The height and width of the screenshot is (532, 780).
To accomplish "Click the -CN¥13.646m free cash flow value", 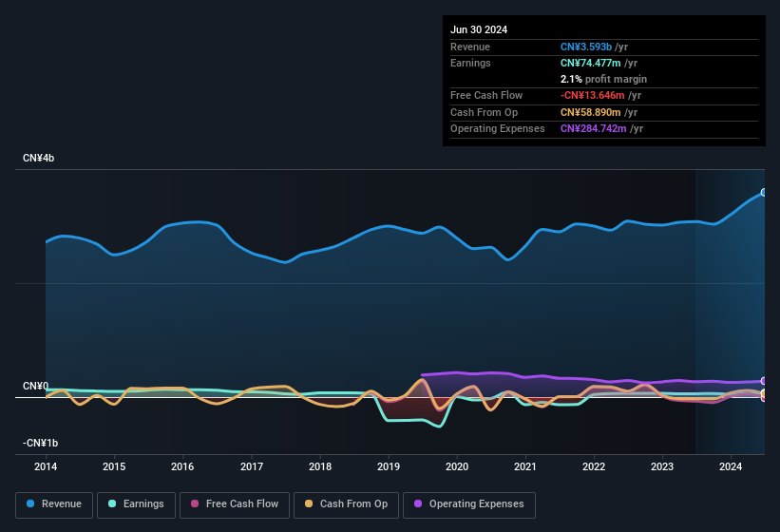I will (593, 95).
